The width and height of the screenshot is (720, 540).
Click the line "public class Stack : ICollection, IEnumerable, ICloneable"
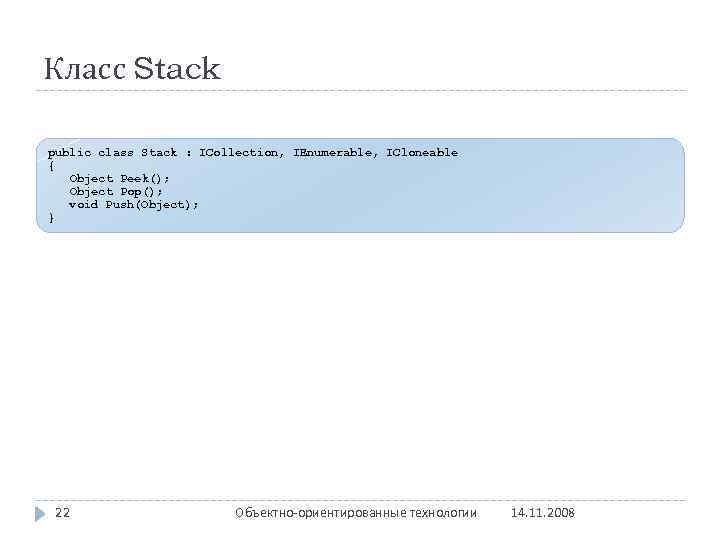253,152
